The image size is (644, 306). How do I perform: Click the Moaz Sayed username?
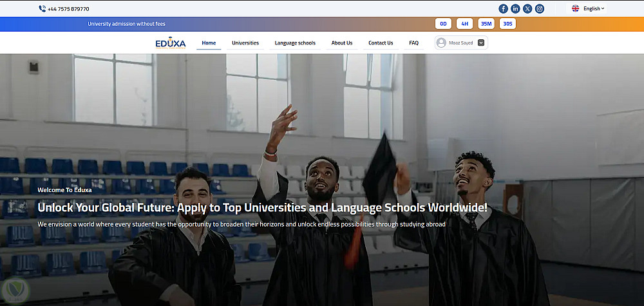(x=461, y=43)
